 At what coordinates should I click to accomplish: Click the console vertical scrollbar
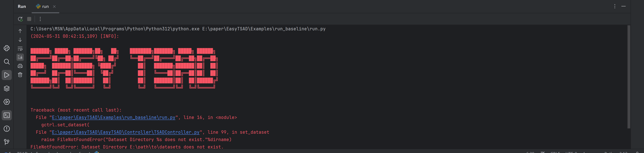[629, 77]
